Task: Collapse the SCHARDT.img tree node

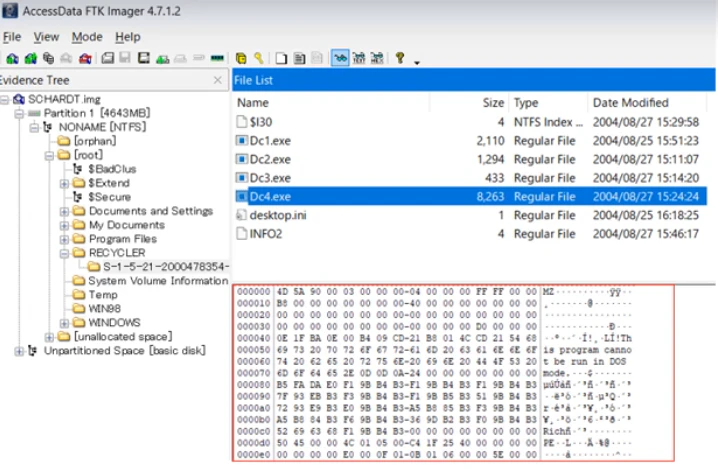Action: point(5,99)
